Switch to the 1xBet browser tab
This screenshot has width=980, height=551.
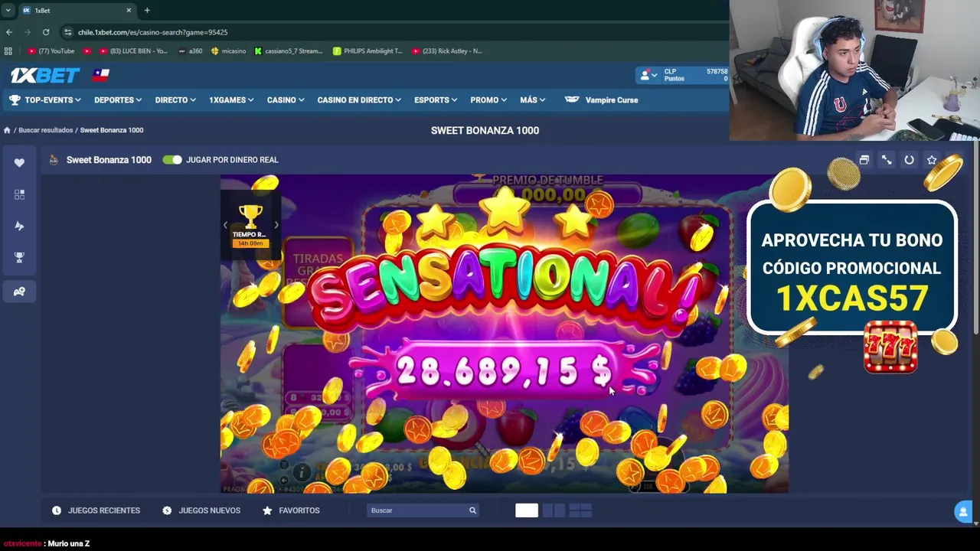click(x=77, y=11)
